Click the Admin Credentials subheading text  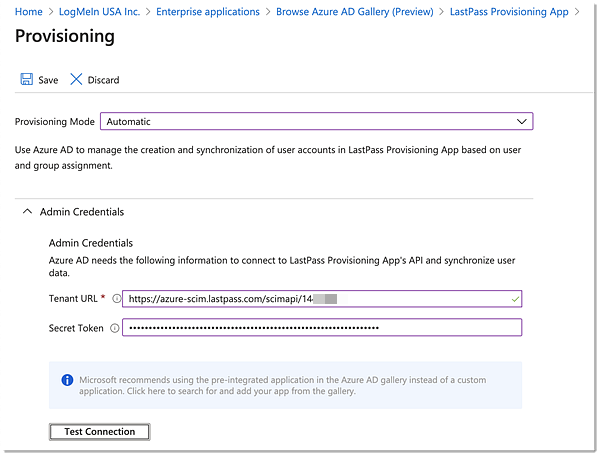[x=91, y=243]
